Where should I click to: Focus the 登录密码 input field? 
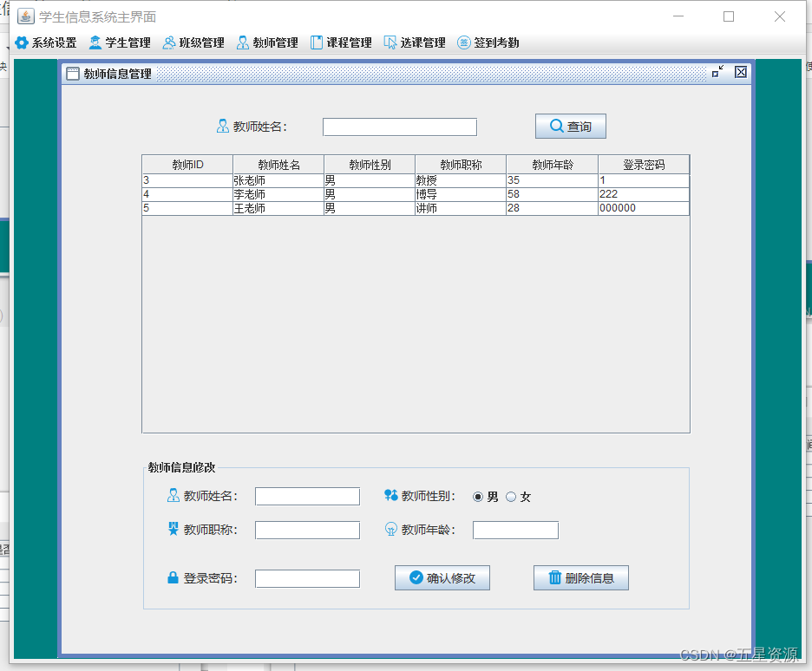coord(308,579)
